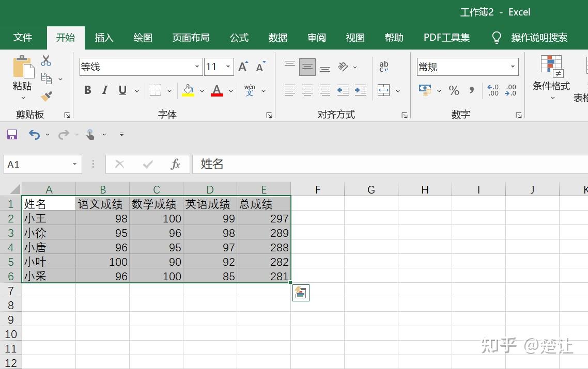Open the Name Box dropdown arrow
Screen dimensions: 588x369
tap(74, 164)
